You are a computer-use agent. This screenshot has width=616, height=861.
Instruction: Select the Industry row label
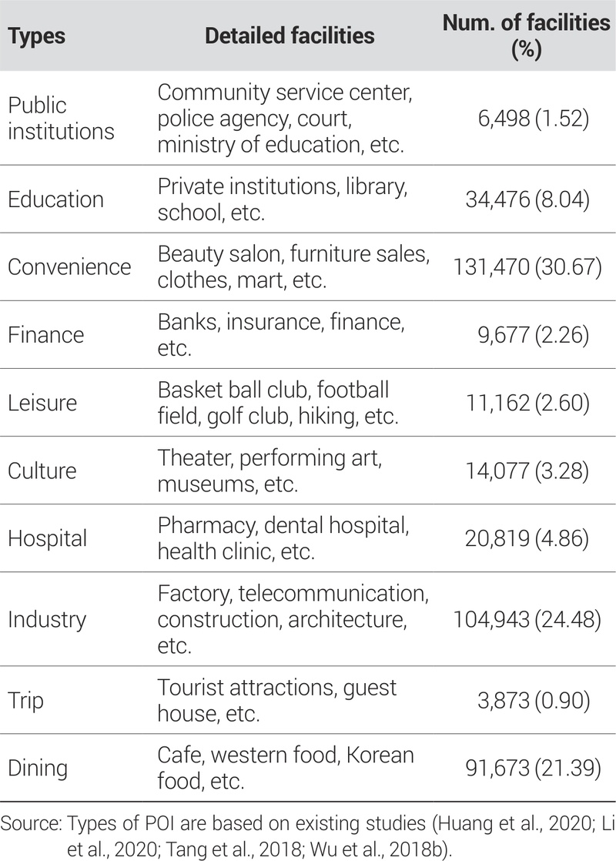pos(47,619)
